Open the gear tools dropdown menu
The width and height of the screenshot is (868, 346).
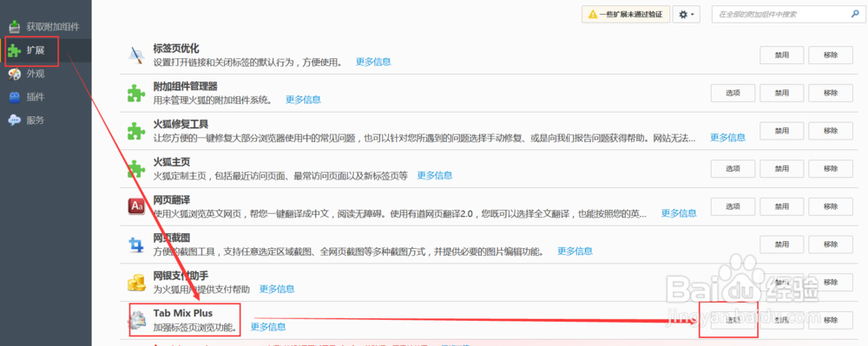click(x=687, y=14)
